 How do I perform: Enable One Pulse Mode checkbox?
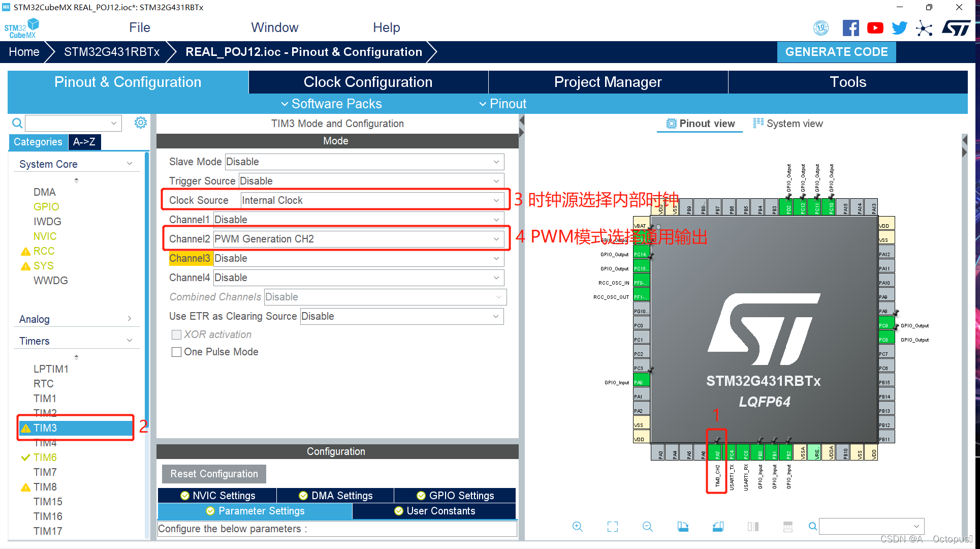(177, 352)
